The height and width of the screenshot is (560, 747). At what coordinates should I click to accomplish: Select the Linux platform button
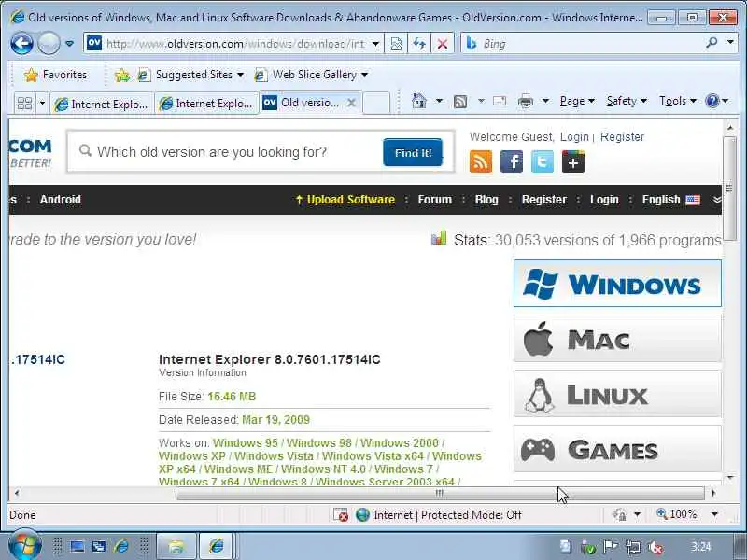pos(617,395)
